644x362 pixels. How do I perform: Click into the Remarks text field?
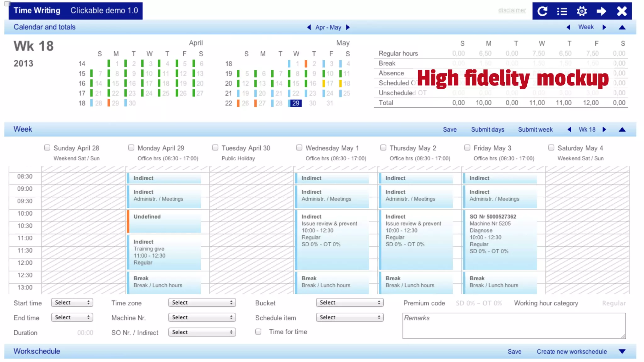click(x=514, y=326)
